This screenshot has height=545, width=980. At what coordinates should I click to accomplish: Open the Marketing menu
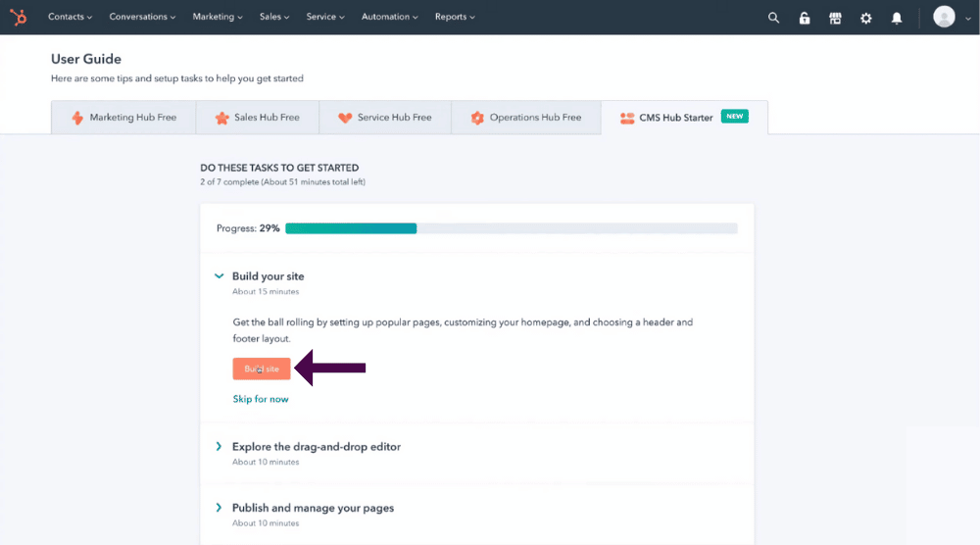pyautogui.click(x=217, y=17)
